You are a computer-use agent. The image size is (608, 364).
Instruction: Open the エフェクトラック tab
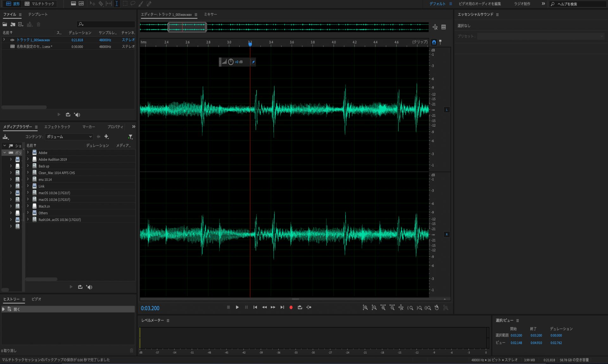pyautogui.click(x=57, y=127)
